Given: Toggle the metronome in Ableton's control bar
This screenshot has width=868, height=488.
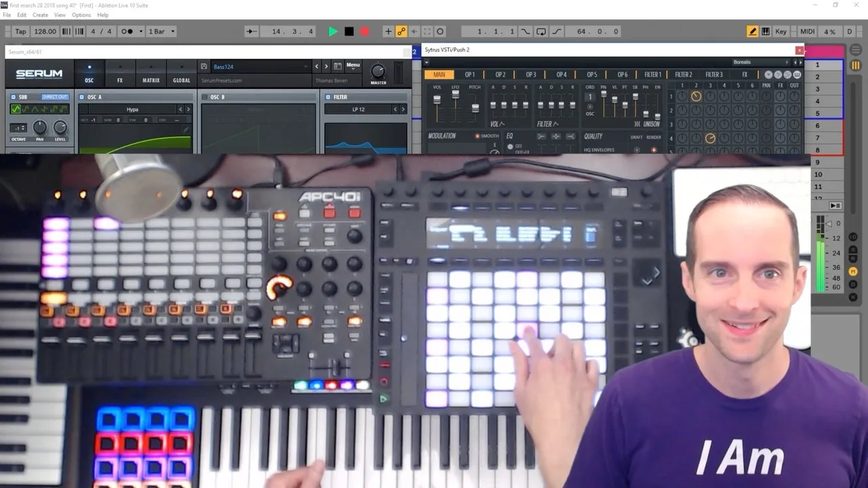Looking at the screenshot, I should (127, 31).
